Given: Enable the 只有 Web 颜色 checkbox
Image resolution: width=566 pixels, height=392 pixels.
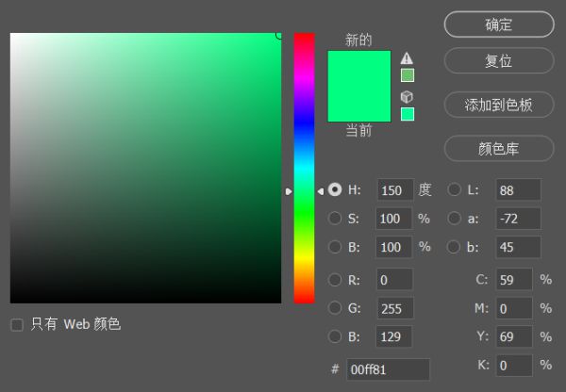Looking at the screenshot, I should (x=17, y=325).
